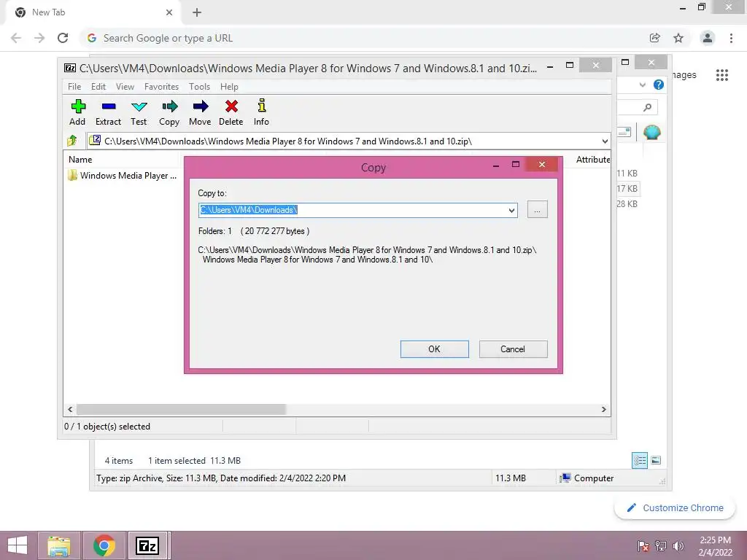Open the View menu
The width and height of the screenshot is (747, 560).
pos(125,87)
